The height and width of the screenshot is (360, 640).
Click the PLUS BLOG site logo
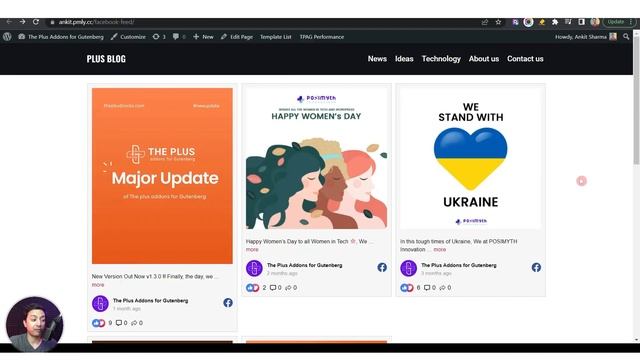click(x=106, y=59)
